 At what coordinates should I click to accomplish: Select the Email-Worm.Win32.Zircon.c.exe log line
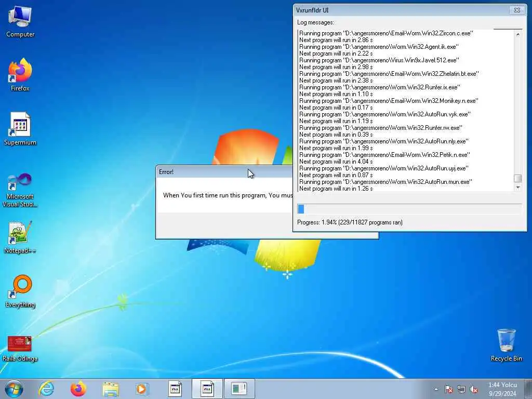(x=386, y=33)
